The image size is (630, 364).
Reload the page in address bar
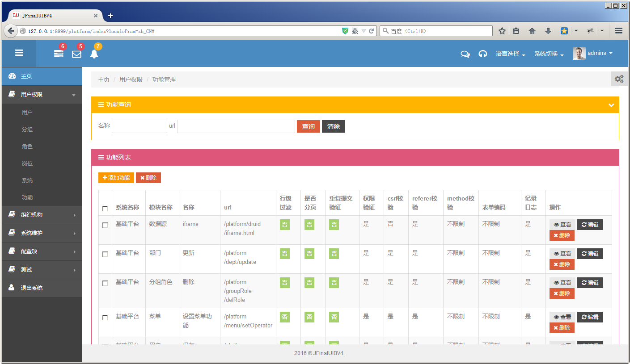click(x=371, y=31)
